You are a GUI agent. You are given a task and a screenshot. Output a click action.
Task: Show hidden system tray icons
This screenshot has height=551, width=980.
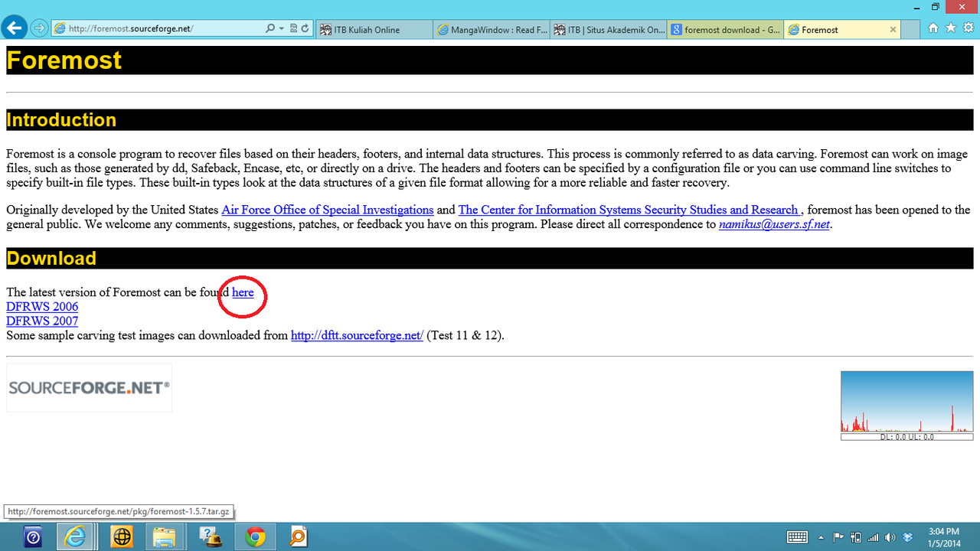point(822,536)
